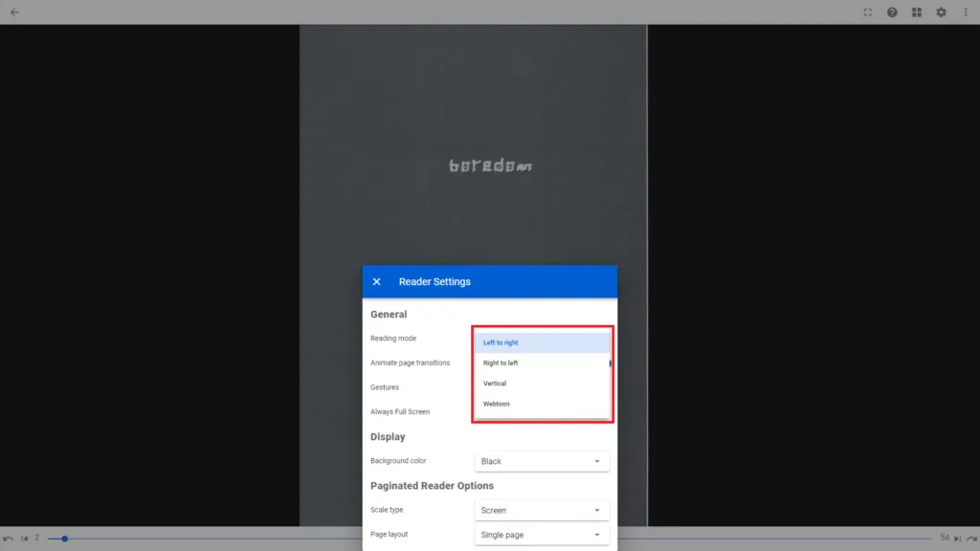This screenshot has width=980, height=551.
Task: Toggle the Animate page transitions switch
Action: pyautogui.click(x=609, y=364)
